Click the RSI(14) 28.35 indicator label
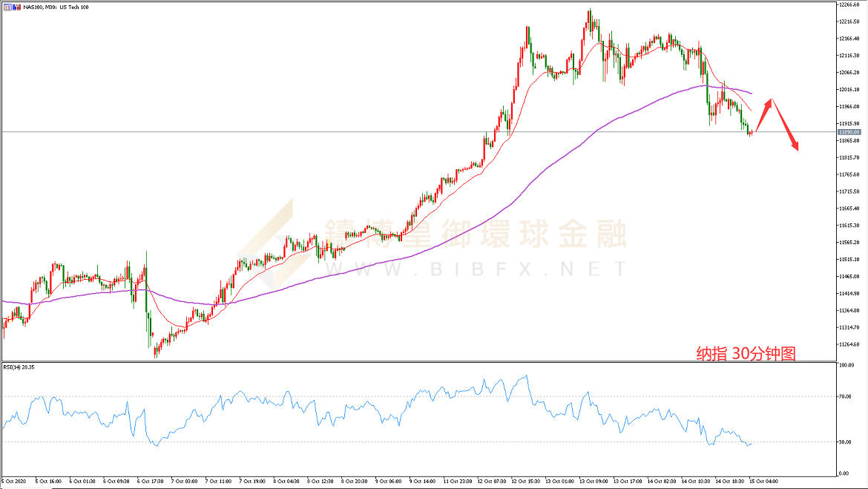Image resolution: width=868 pixels, height=489 pixels. (x=20, y=367)
